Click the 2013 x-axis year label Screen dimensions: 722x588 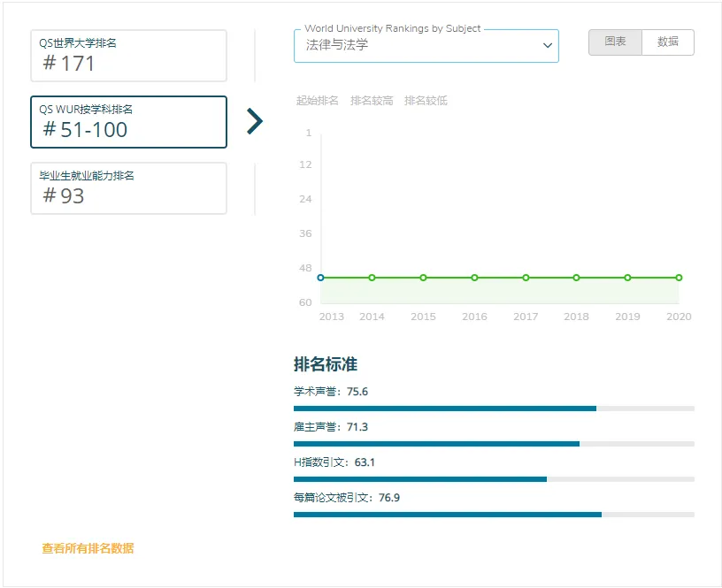tap(332, 317)
